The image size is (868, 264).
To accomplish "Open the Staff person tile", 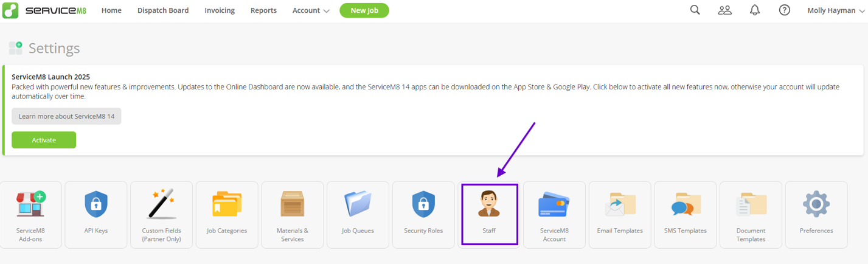I will coord(489,215).
